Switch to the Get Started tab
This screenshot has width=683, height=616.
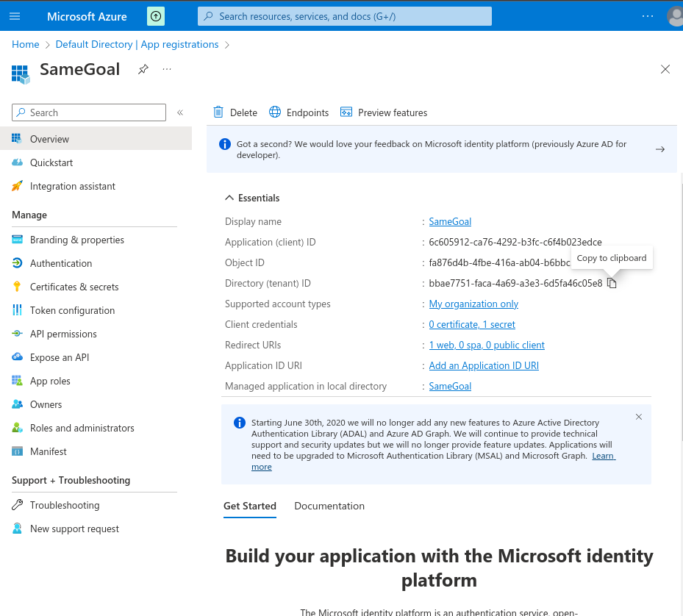(x=249, y=506)
